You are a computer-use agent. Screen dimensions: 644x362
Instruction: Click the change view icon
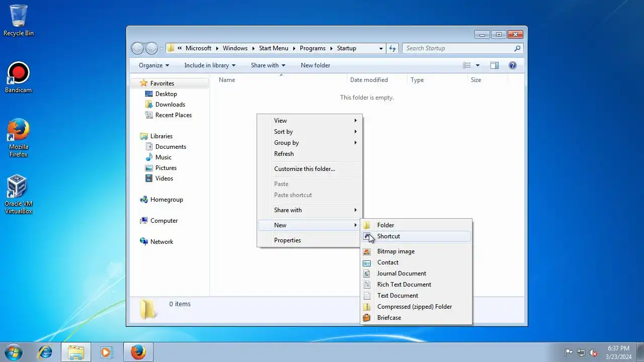coord(466,65)
